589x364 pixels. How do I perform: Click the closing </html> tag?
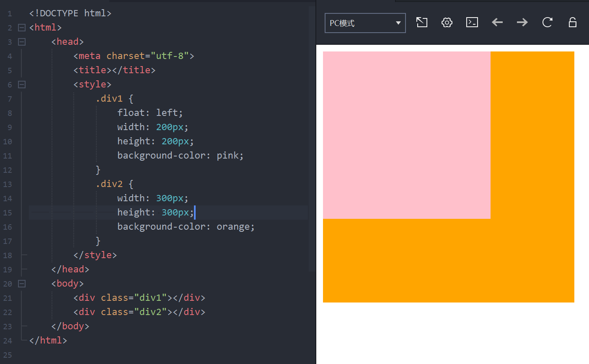(x=48, y=341)
